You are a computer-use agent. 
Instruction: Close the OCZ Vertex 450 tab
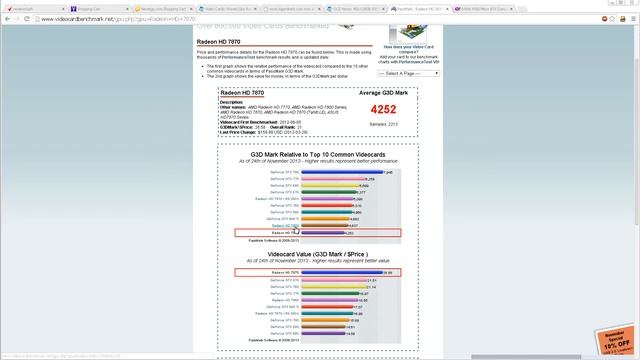point(383,9)
